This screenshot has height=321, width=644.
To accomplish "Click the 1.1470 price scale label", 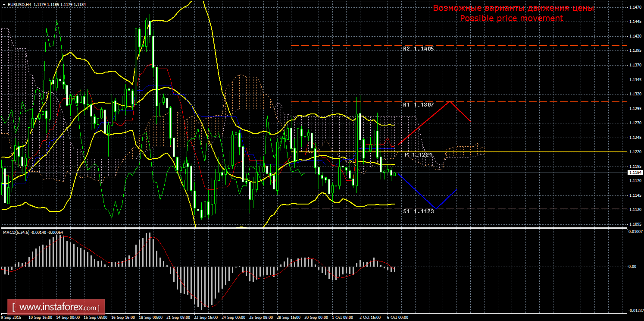I will tap(634, 7).
